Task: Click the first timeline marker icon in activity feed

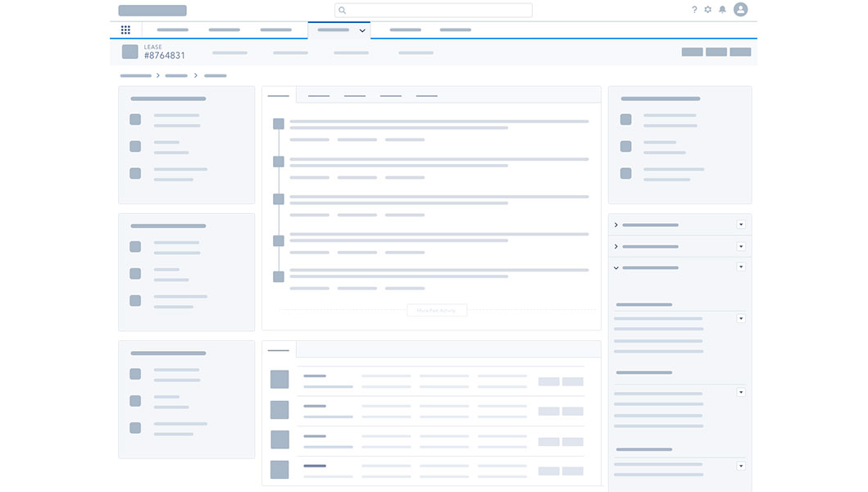Action: (279, 123)
